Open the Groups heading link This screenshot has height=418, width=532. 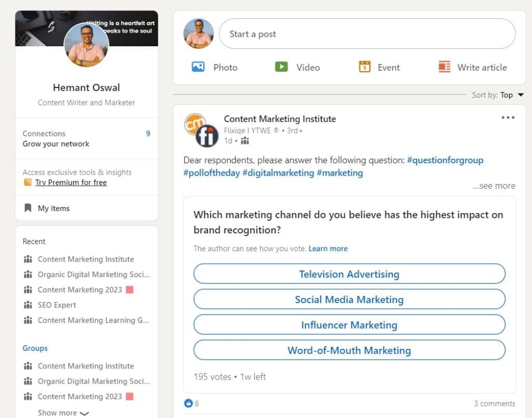click(35, 348)
